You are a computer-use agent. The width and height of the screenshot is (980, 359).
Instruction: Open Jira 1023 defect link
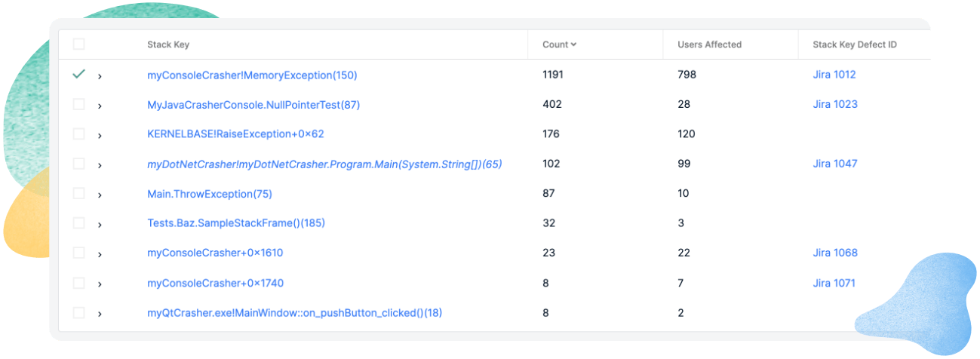coord(835,104)
